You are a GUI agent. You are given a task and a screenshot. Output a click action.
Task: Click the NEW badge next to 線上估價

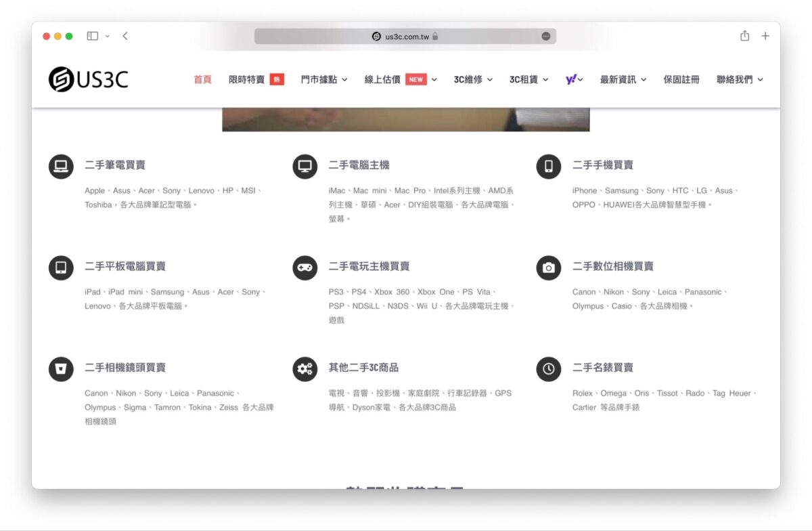pos(416,79)
